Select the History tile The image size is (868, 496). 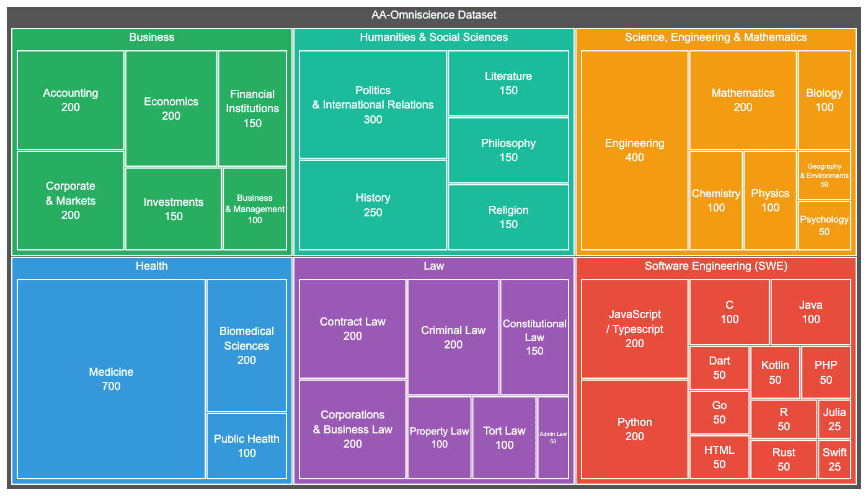(x=373, y=205)
